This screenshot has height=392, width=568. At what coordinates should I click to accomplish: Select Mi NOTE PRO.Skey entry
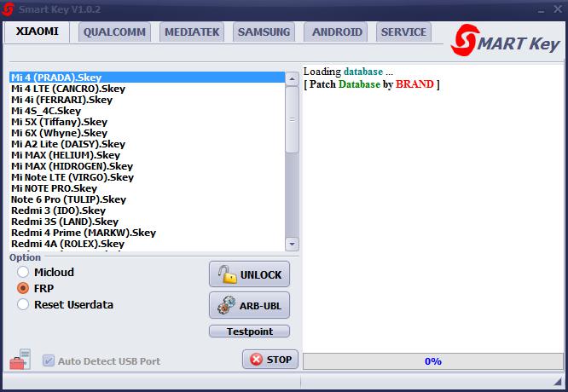147,188
